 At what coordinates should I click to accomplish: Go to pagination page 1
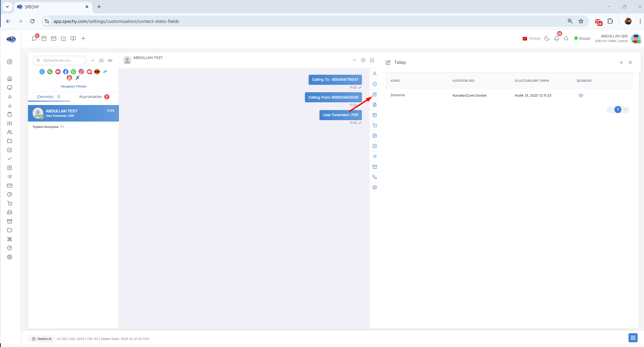click(618, 109)
